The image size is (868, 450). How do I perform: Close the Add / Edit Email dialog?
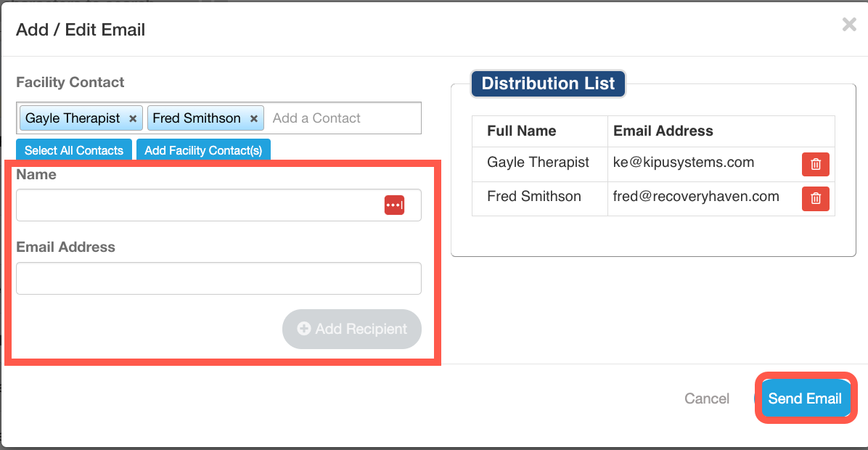point(848,25)
